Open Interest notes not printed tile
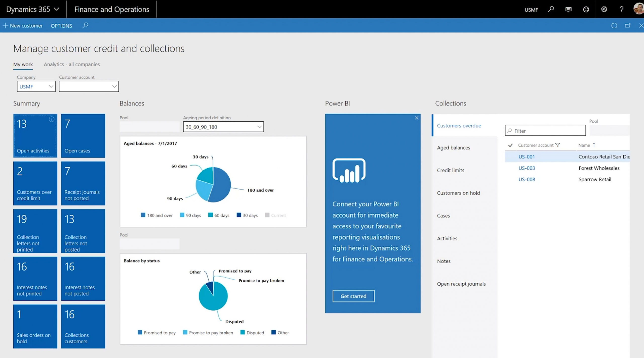Screen dimensions: 644x358 click(x=35, y=279)
